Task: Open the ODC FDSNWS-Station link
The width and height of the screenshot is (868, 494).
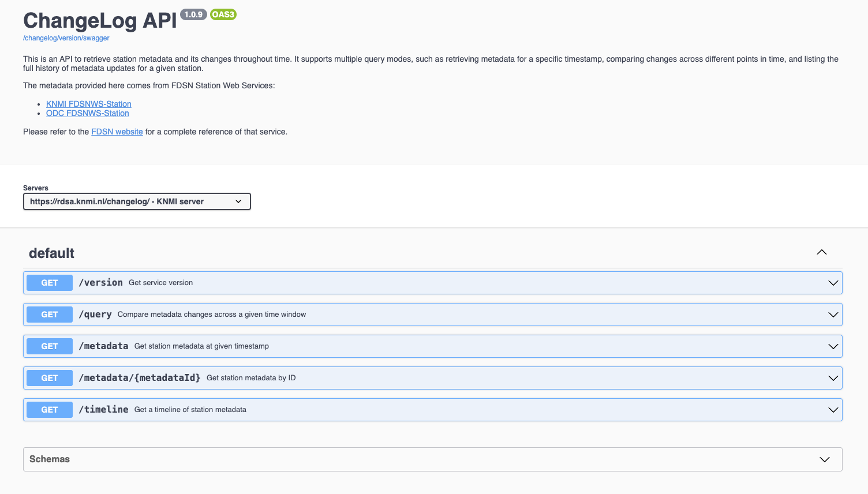Action: point(87,113)
